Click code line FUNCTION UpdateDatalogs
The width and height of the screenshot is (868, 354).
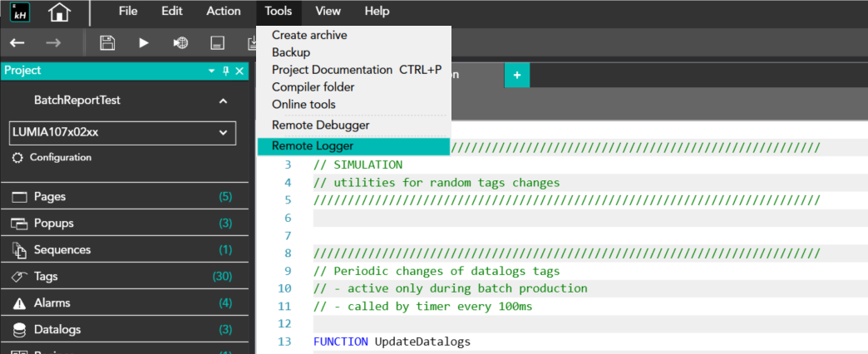pyautogui.click(x=392, y=342)
